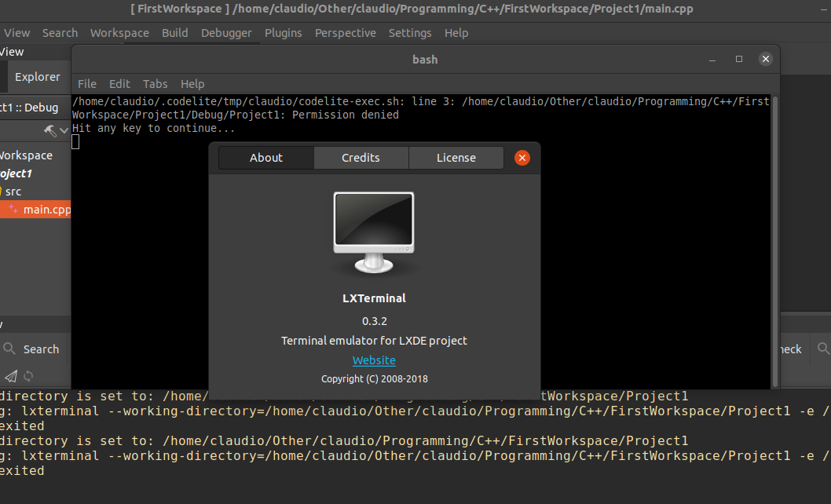The image size is (831, 504).
Task: Open the Settings menu in CodeLite
Action: click(x=410, y=33)
